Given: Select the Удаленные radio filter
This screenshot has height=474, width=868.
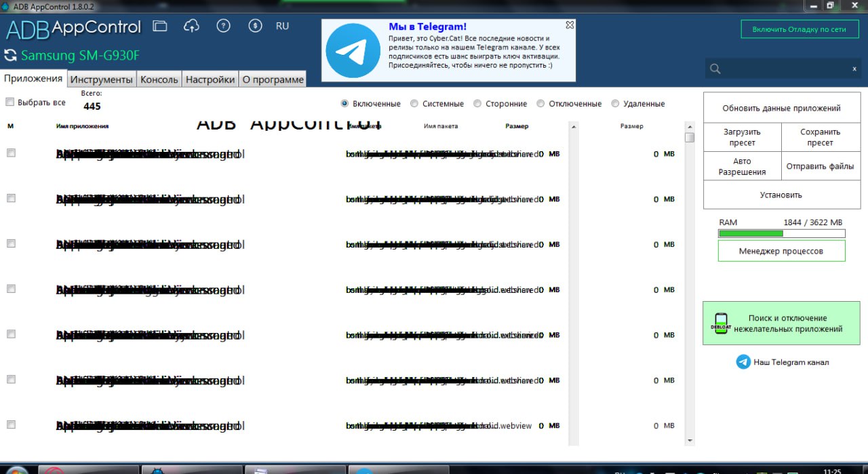Looking at the screenshot, I should tap(615, 104).
